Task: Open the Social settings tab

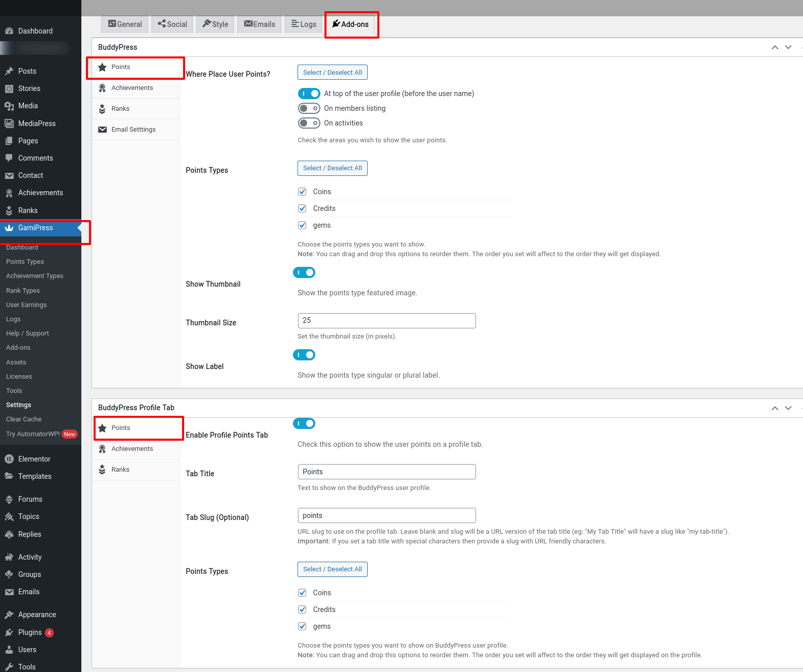Action: (x=172, y=24)
